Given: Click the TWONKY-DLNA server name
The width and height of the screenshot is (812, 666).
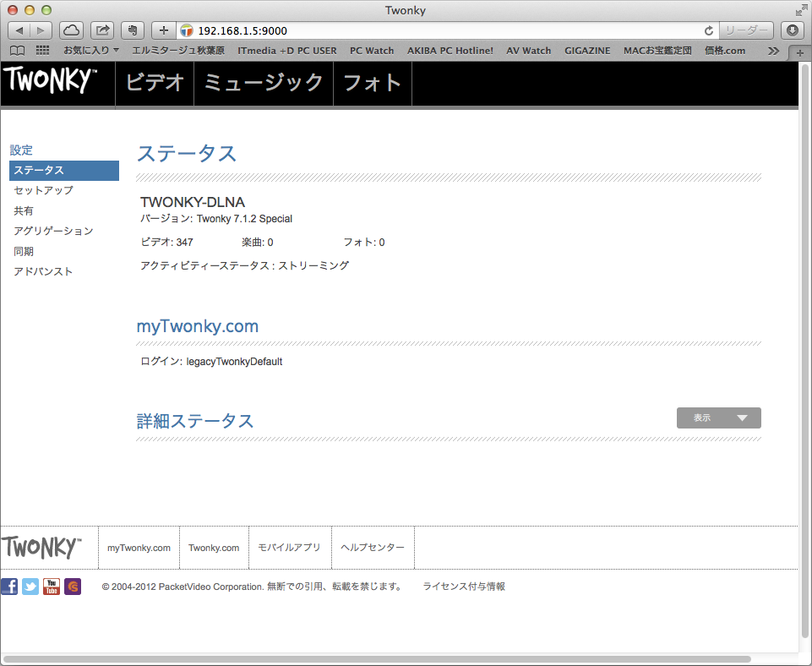Looking at the screenshot, I should pyautogui.click(x=193, y=202).
